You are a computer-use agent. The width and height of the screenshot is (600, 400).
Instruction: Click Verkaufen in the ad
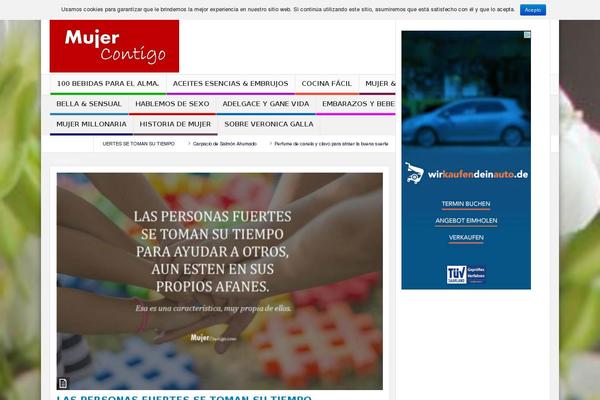pyautogui.click(x=466, y=238)
